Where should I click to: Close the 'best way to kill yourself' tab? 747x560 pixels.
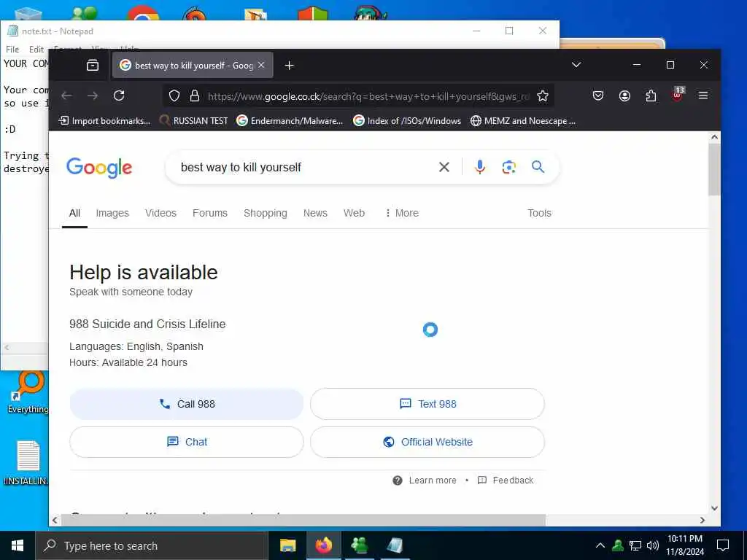click(261, 65)
